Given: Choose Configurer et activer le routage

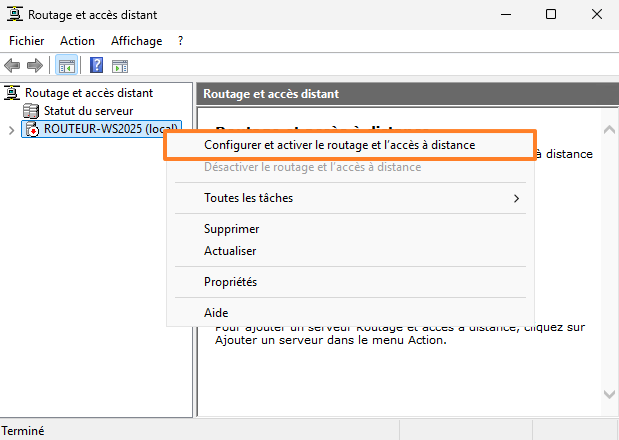Looking at the screenshot, I should (339, 145).
